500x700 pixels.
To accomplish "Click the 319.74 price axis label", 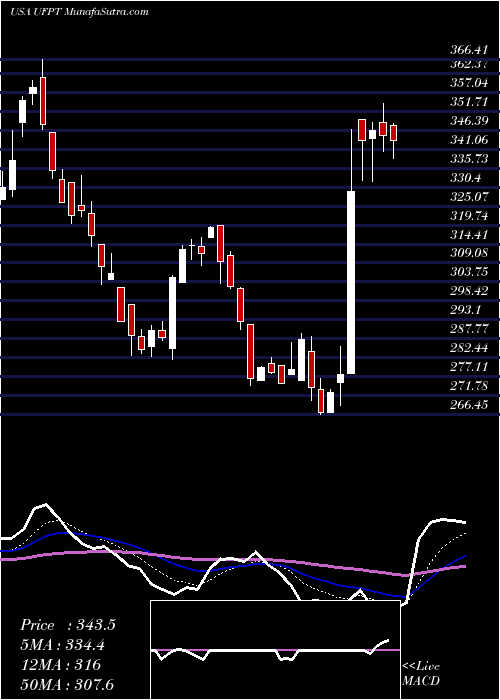I will [x=469, y=215].
